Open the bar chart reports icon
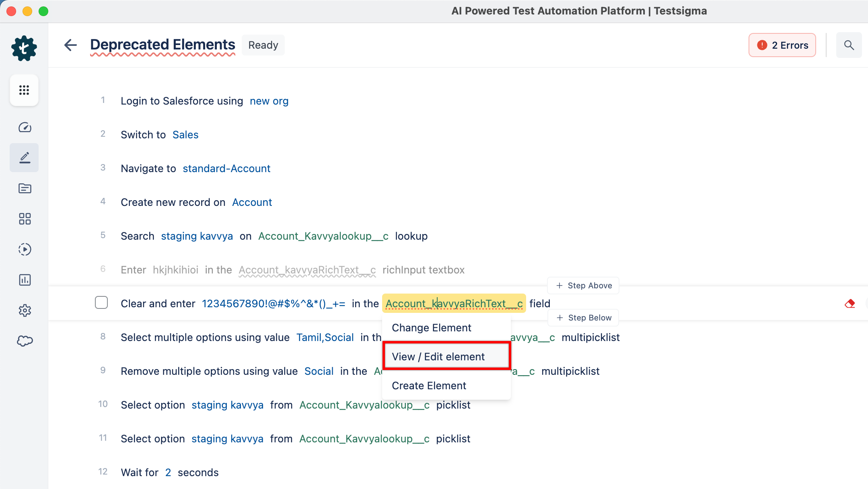The width and height of the screenshot is (868, 489). tap(25, 280)
